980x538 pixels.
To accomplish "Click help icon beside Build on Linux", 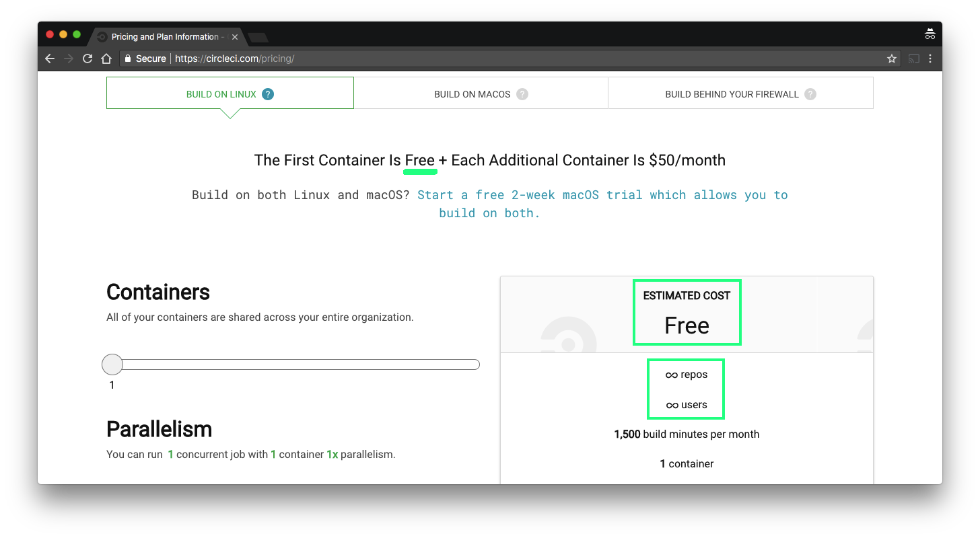I will 268,94.
